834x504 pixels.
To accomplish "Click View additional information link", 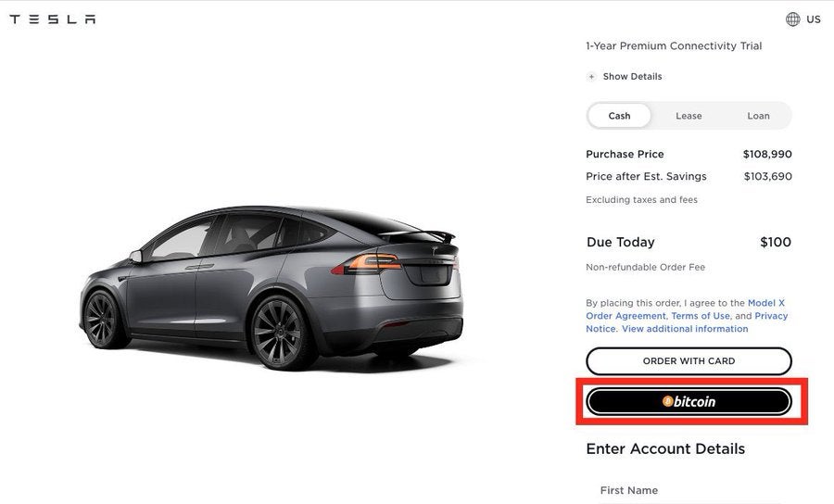I will [685, 329].
